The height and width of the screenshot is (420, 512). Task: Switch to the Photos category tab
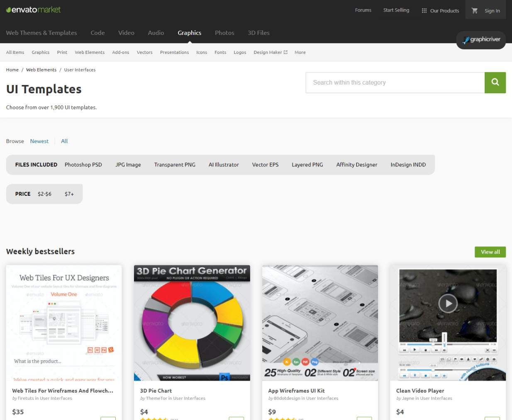(224, 33)
